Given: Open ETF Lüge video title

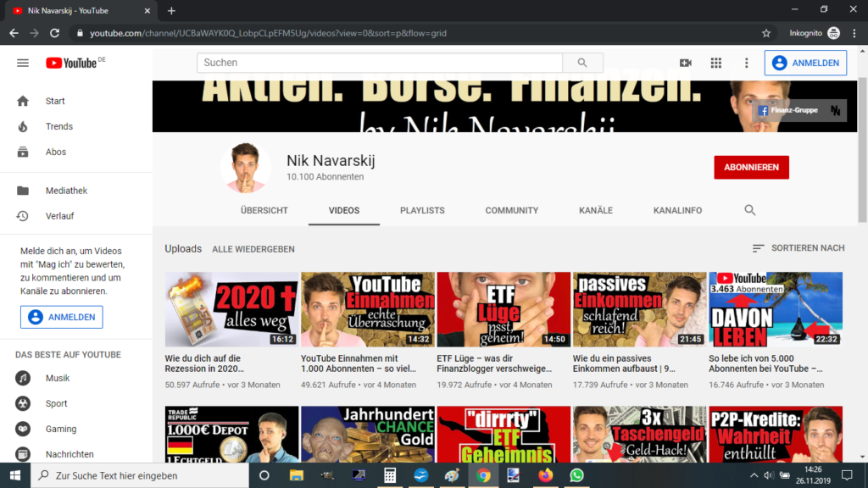Looking at the screenshot, I should point(494,363).
